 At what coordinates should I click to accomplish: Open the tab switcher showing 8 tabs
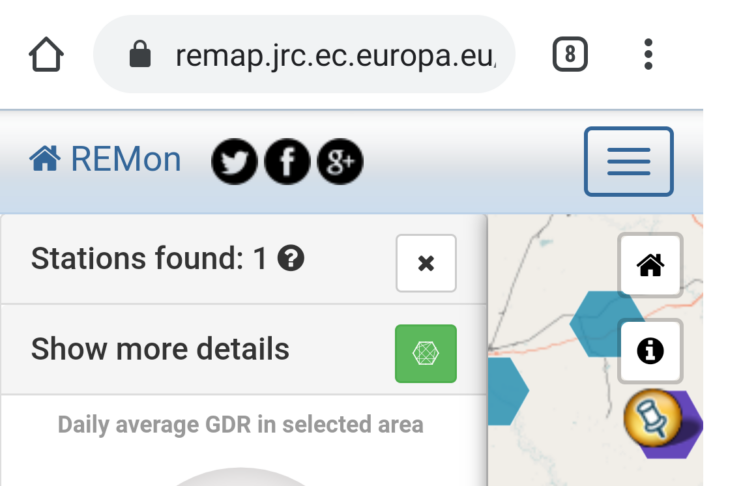click(x=570, y=54)
